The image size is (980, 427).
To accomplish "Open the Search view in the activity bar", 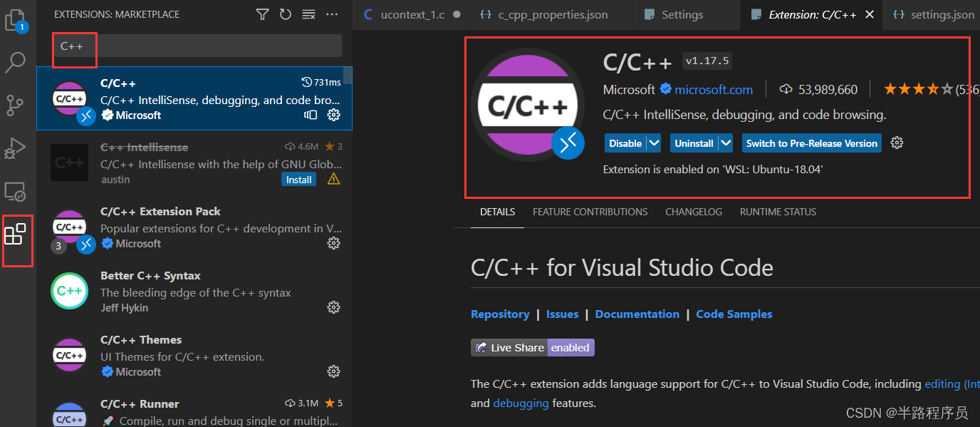I will (x=16, y=63).
